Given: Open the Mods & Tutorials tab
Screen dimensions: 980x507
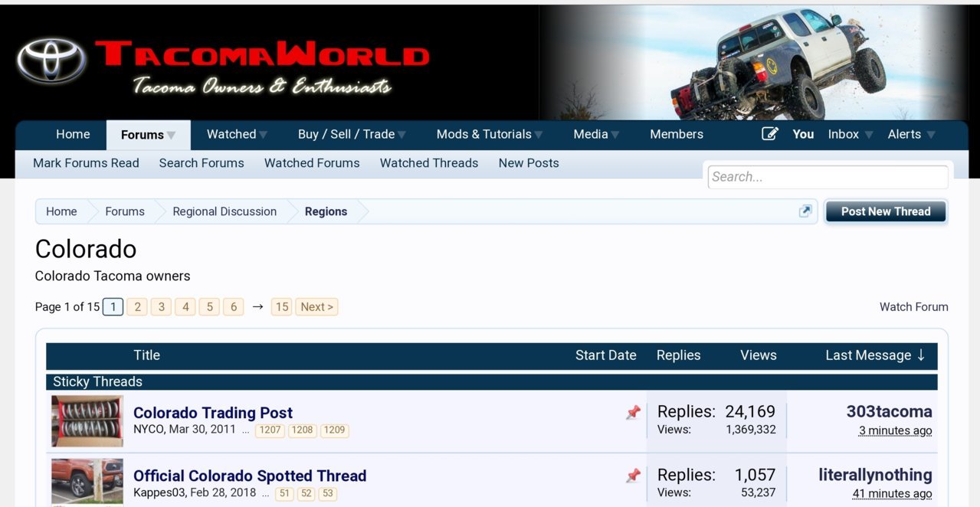Looking at the screenshot, I should pyautogui.click(x=484, y=134).
